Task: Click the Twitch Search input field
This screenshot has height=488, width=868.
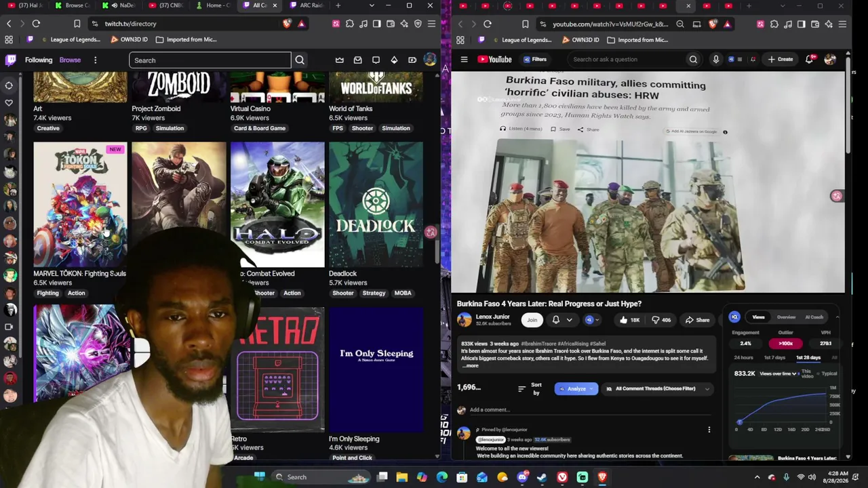Action: 210,60
